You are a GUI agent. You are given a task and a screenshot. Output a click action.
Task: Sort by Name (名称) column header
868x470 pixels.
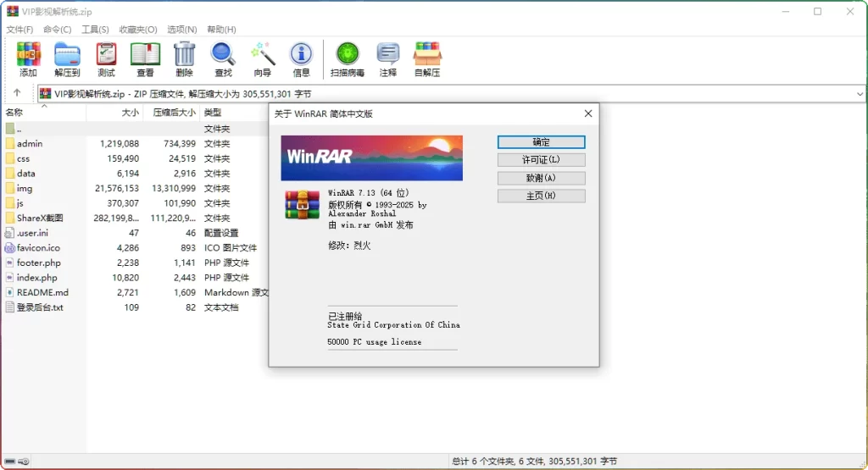(x=44, y=113)
